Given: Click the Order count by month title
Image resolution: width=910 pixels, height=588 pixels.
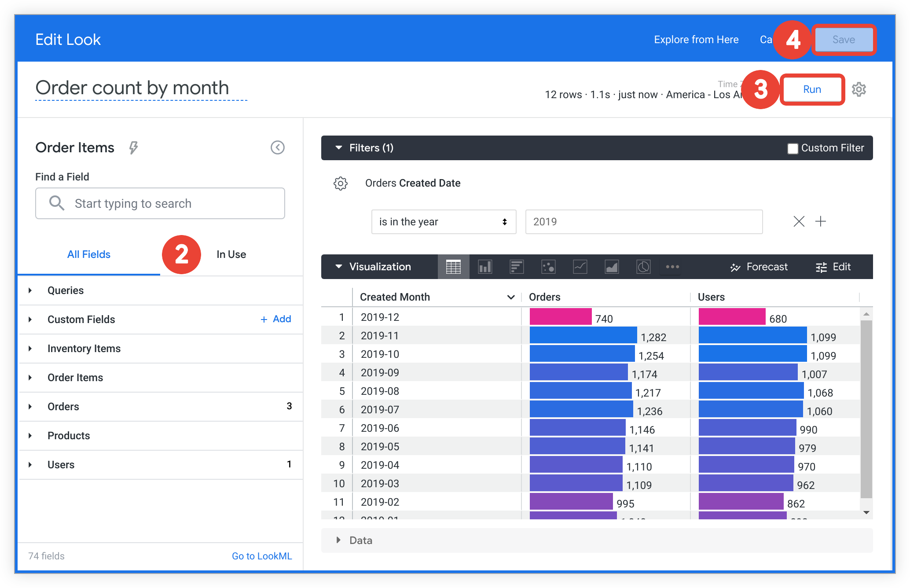Looking at the screenshot, I should pos(132,88).
